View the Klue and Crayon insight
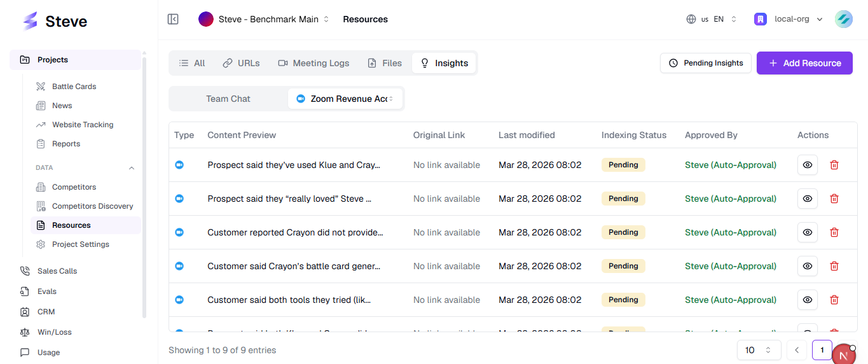 coord(808,165)
